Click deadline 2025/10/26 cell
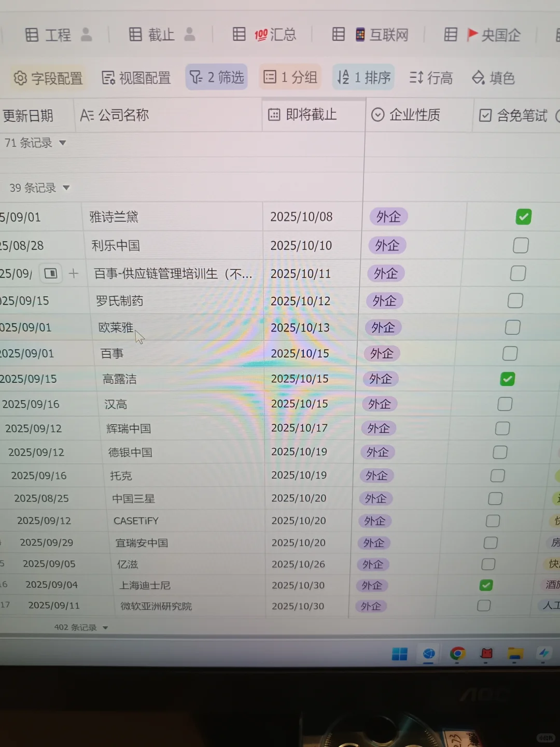Viewport: 560px width, 747px height. click(308, 564)
